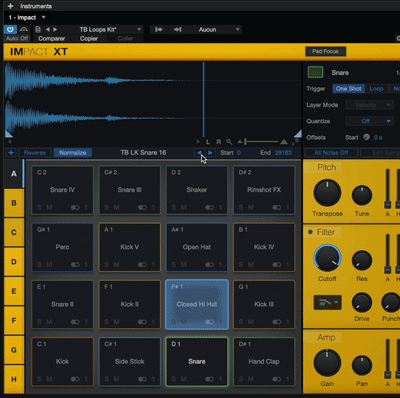Screen dimensions: 400x398
Task: Toggle the R channel waveform view
Action: tap(219, 142)
